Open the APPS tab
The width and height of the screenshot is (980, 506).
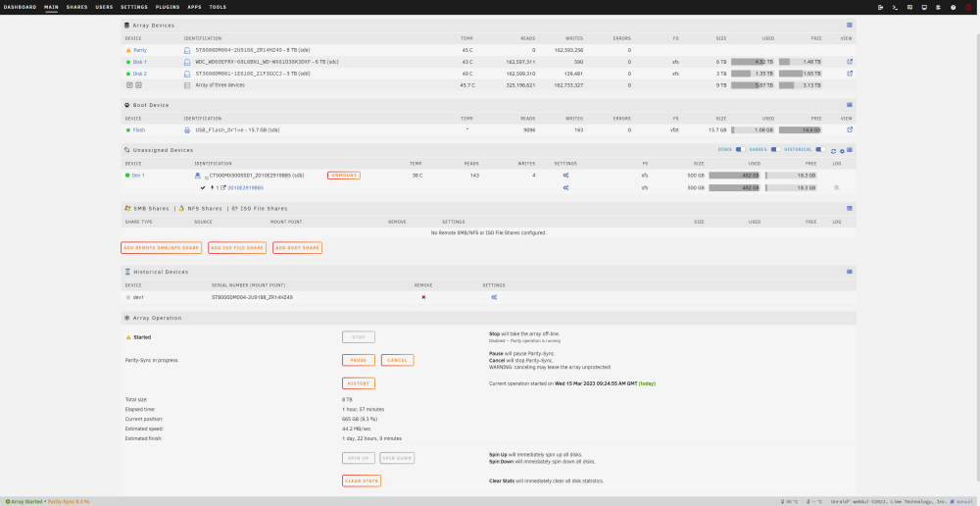pyautogui.click(x=194, y=8)
